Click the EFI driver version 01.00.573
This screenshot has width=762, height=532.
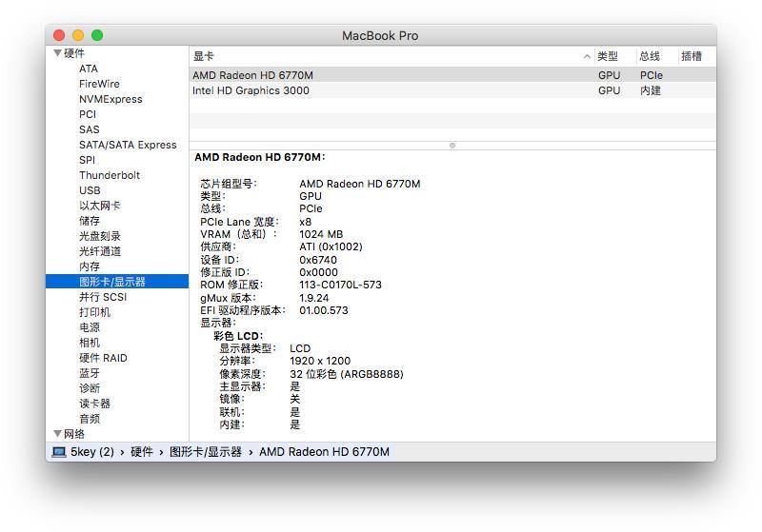pos(324,310)
